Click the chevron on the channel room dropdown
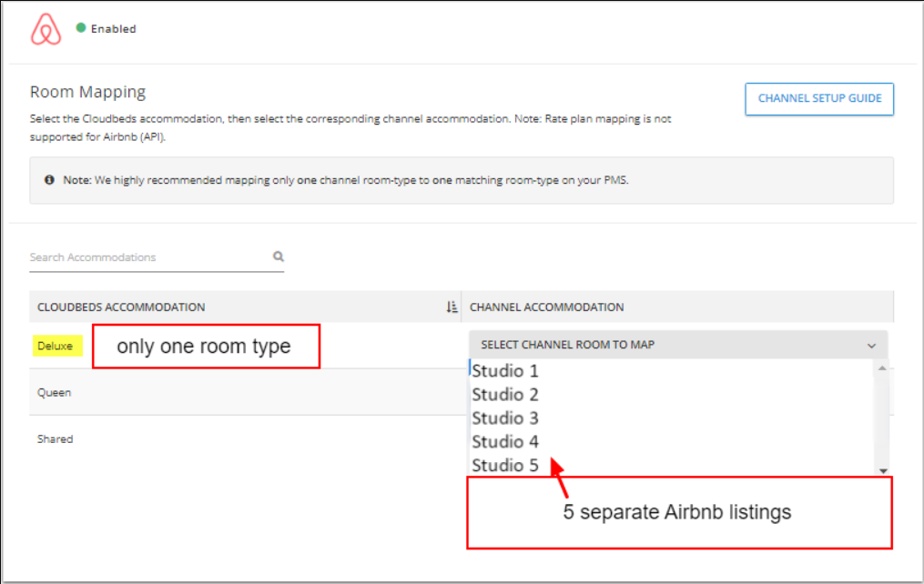924x584 pixels. tap(871, 346)
